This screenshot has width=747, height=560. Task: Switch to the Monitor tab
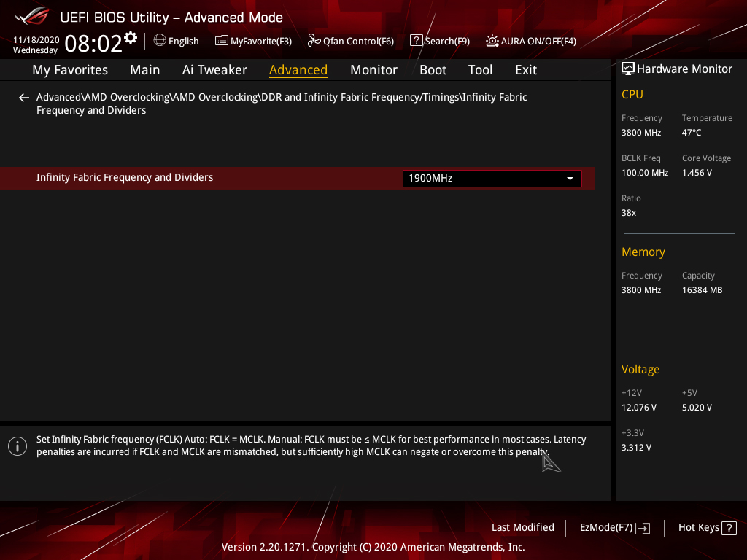373,70
